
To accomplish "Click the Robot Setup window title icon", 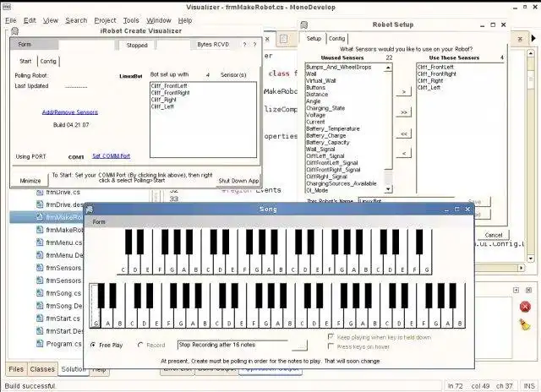I will pyautogui.click(x=304, y=24).
